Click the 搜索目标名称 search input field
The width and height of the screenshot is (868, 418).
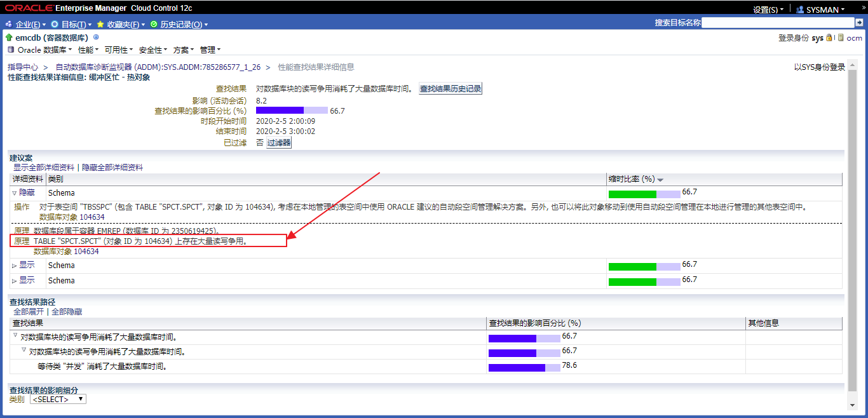pos(776,23)
